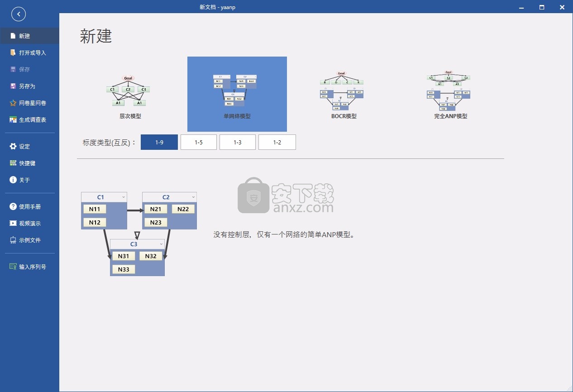Choose the BOCR模型 template thumbnail
Viewport: 573px width, 392px height.
(x=344, y=94)
